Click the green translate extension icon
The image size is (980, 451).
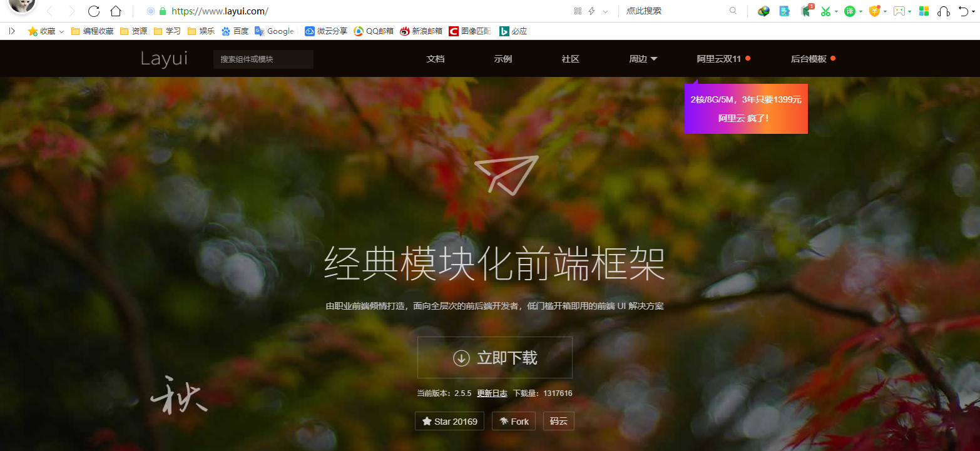[849, 11]
